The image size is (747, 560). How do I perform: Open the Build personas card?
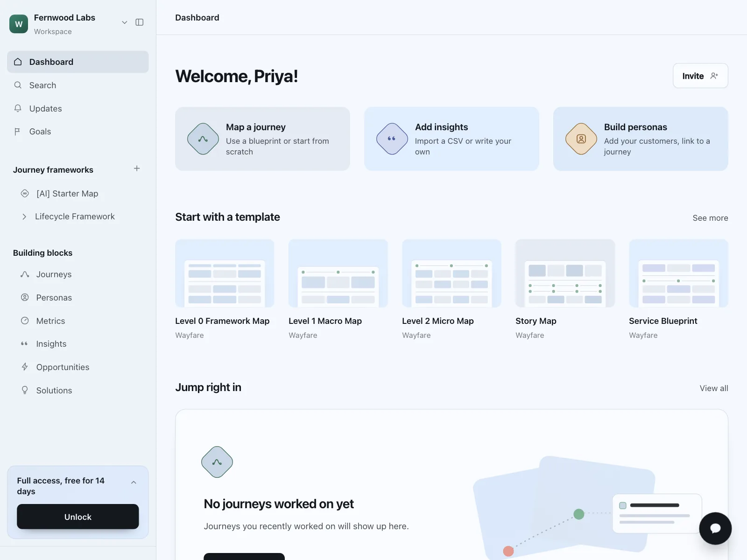(641, 139)
